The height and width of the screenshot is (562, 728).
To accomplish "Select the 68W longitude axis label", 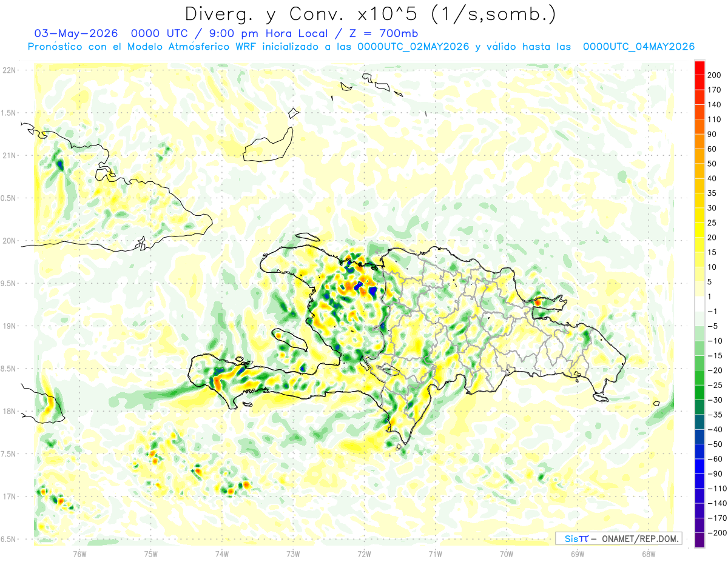I will coord(648,554).
